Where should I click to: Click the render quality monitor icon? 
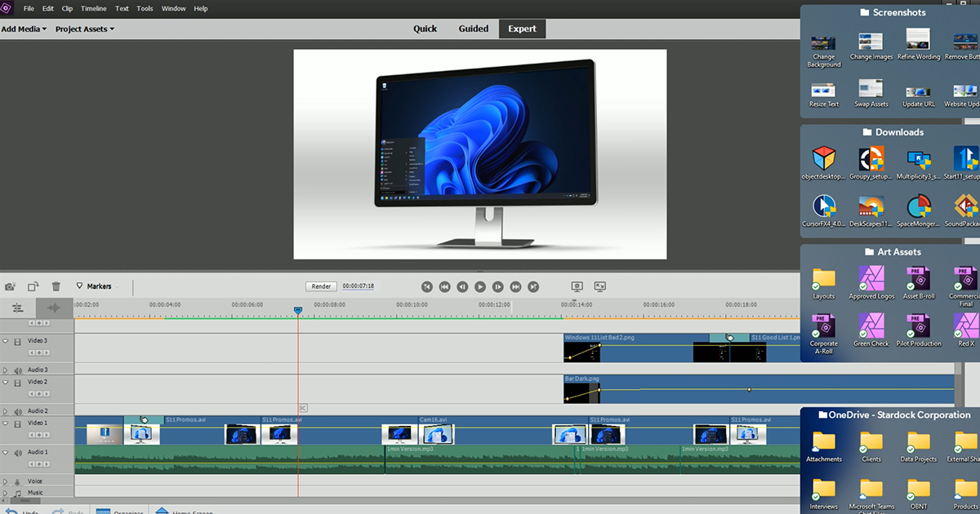pyautogui.click(x=577, y=286)
